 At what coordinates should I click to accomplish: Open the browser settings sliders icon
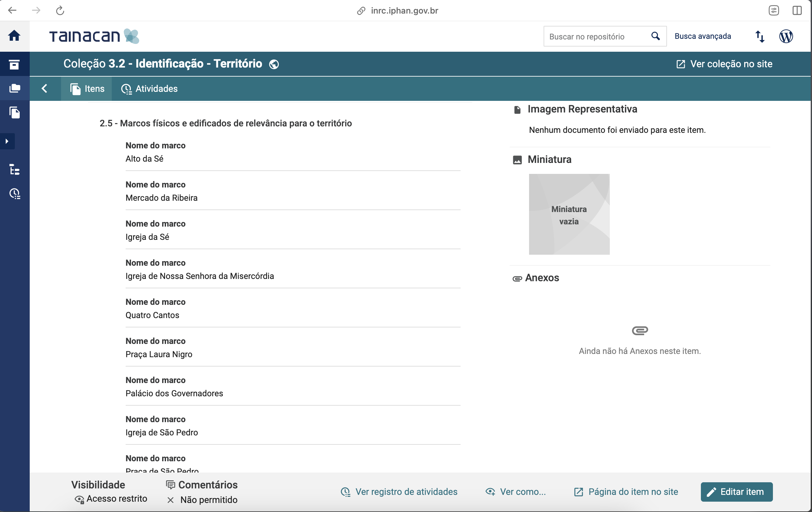(774, 10)
